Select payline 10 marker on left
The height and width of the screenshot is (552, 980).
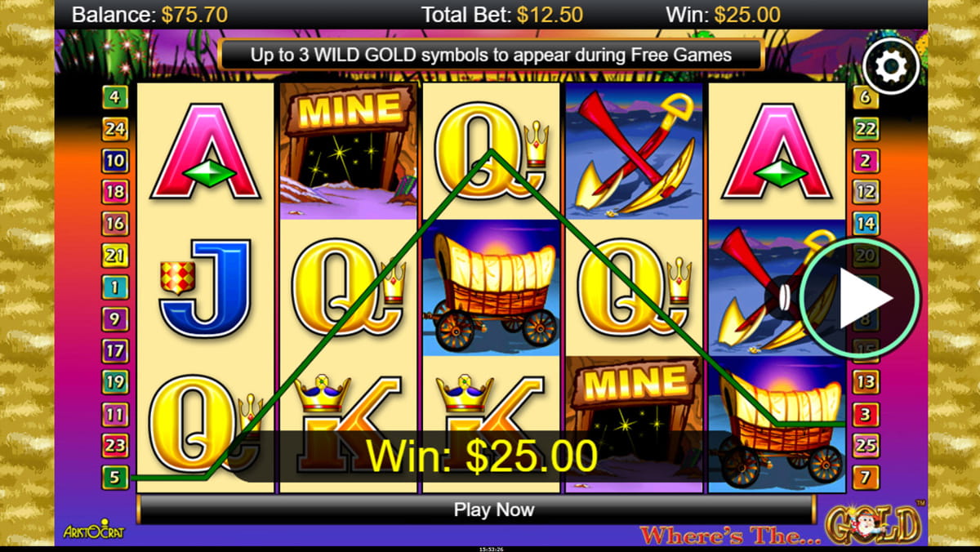click(x=115, y=160)
